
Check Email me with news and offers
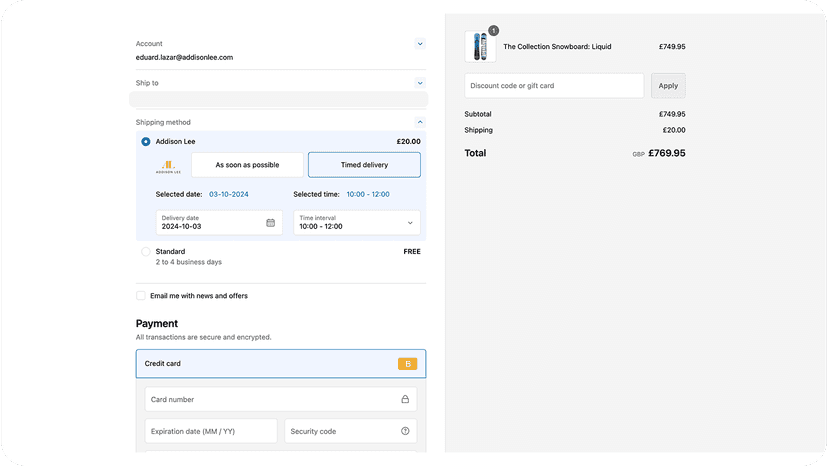tap(140, 295)
